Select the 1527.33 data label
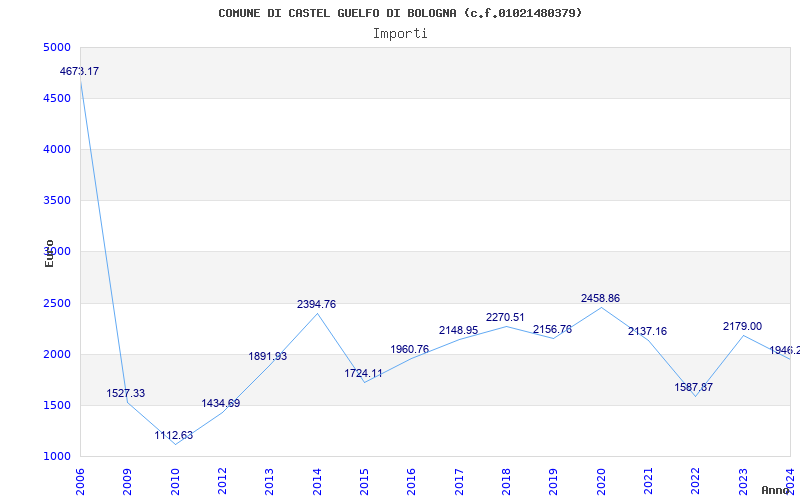Image resolution: width=800 pixels, height=500 pixels. tap(126, 393)
